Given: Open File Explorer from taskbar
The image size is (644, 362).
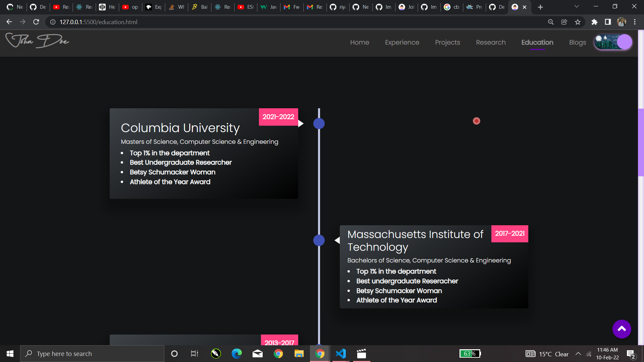Looking at the screenshot, I should [x=299, y=354].
